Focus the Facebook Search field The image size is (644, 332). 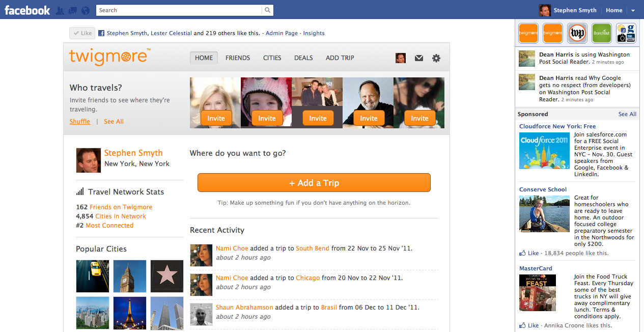point(179,10)
